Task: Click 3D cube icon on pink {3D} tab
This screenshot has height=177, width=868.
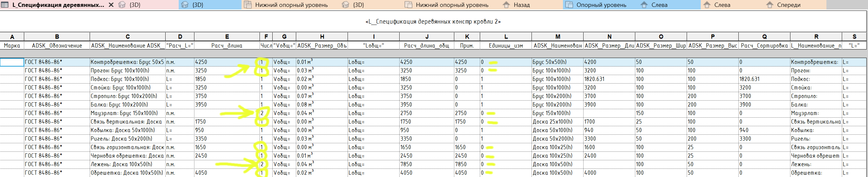Action: (122, 5)
